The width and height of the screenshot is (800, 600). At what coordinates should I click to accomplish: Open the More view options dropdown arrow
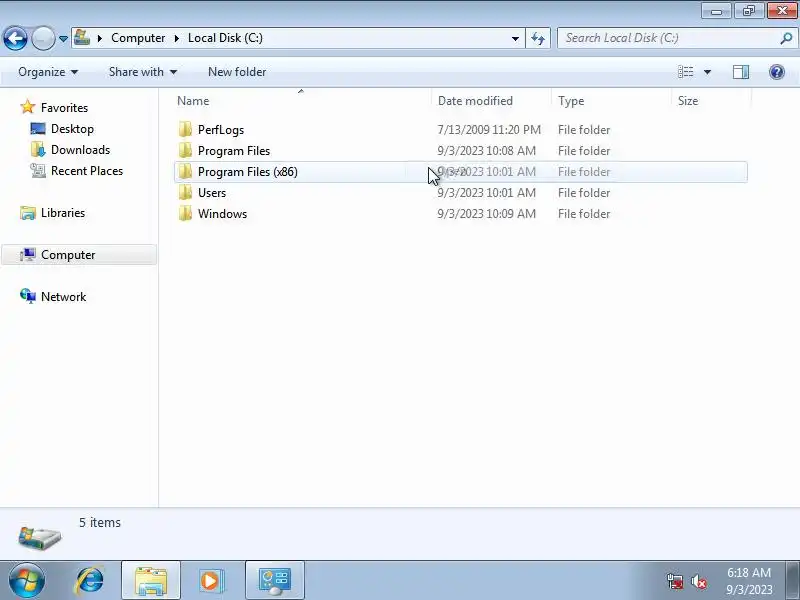coord(708,72)
